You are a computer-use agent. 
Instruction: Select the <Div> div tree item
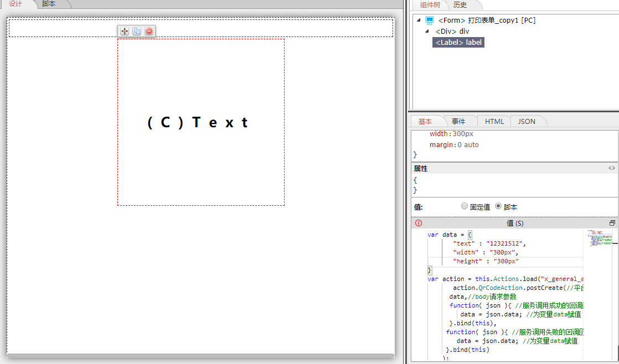click(452, 32)
